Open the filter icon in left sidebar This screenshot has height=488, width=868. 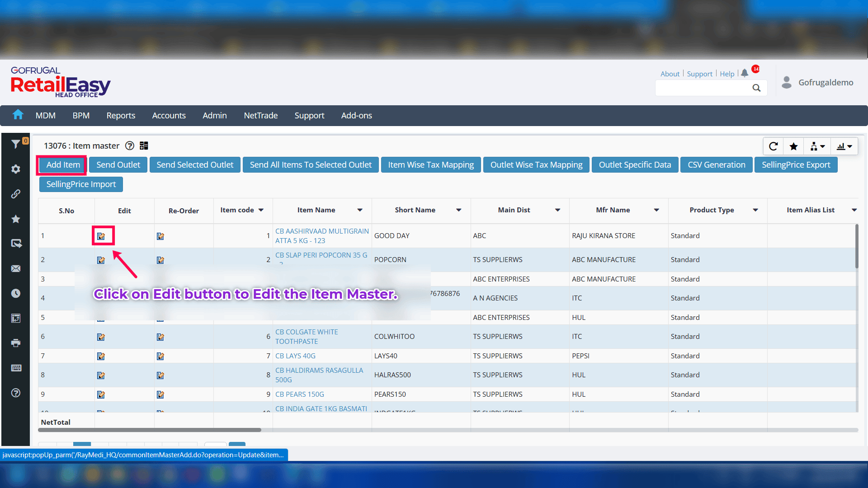[15, 144]
